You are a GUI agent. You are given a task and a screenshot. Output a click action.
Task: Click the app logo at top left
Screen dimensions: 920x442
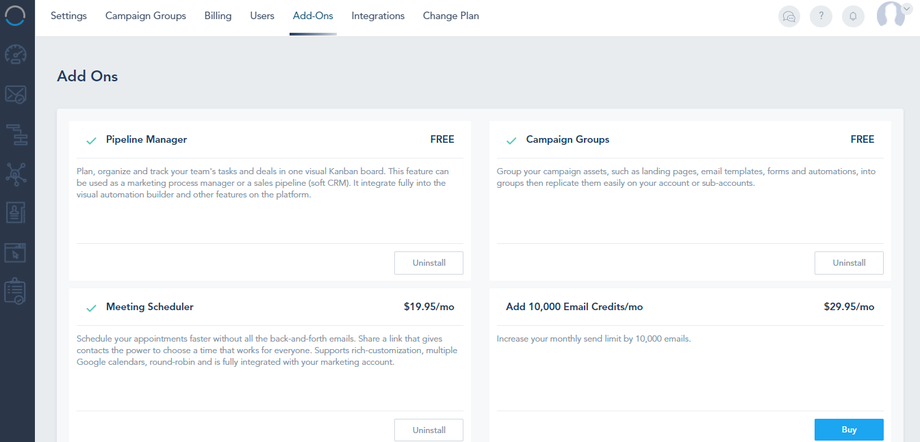(x=17, y=17)
